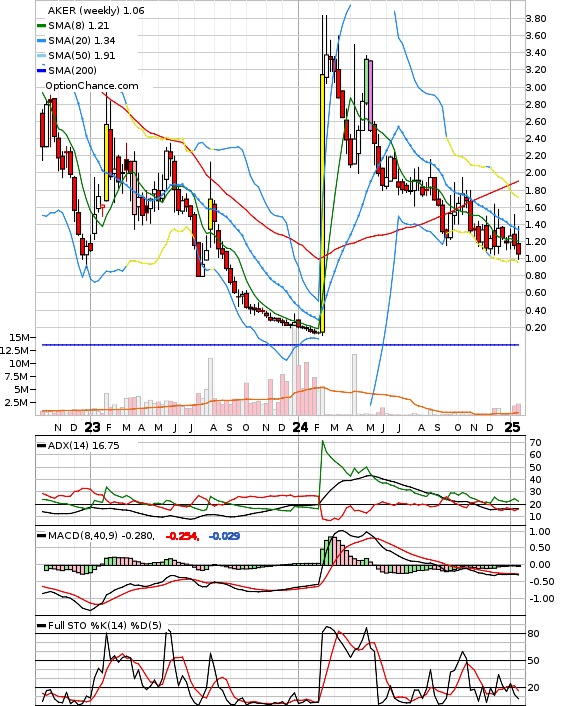This screenshot has width=566, height=706.
Task: Click the 70 ADX axis label
Action: coord(536,443)
